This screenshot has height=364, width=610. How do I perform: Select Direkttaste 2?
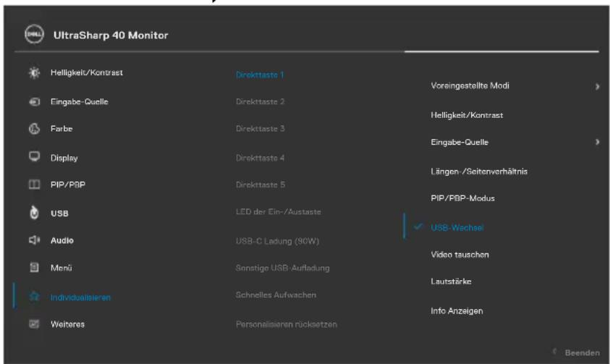[260, 102]
